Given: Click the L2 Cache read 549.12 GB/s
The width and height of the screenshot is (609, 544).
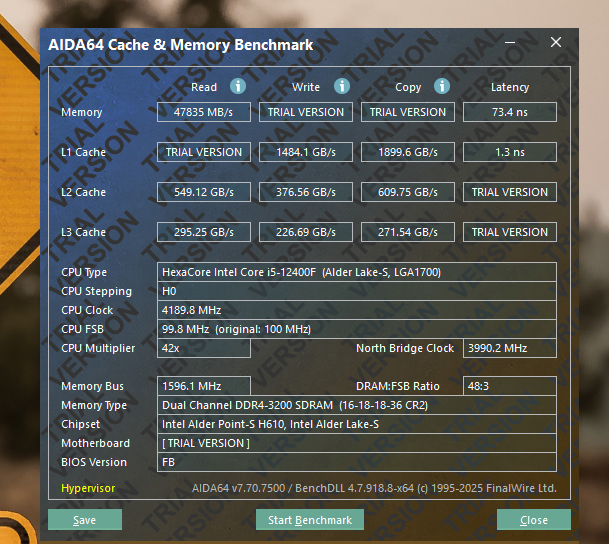Looking at the screenshot, I should point(204,192).
